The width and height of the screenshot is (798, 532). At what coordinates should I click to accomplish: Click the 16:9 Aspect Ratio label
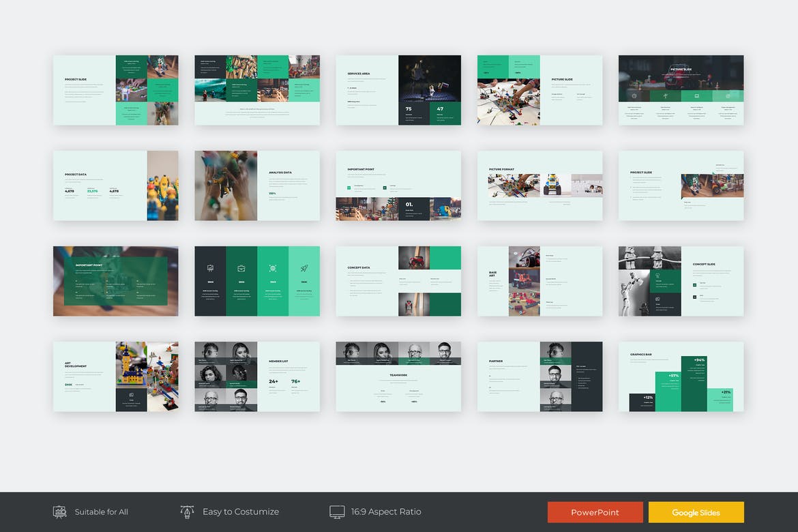pos(386,512)
